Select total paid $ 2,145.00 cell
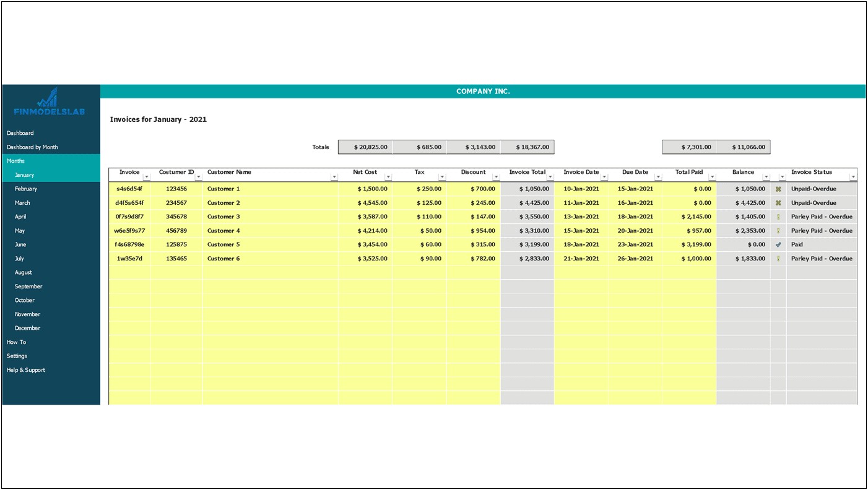The height and width of the screenshot is (490, 868). 689,217
